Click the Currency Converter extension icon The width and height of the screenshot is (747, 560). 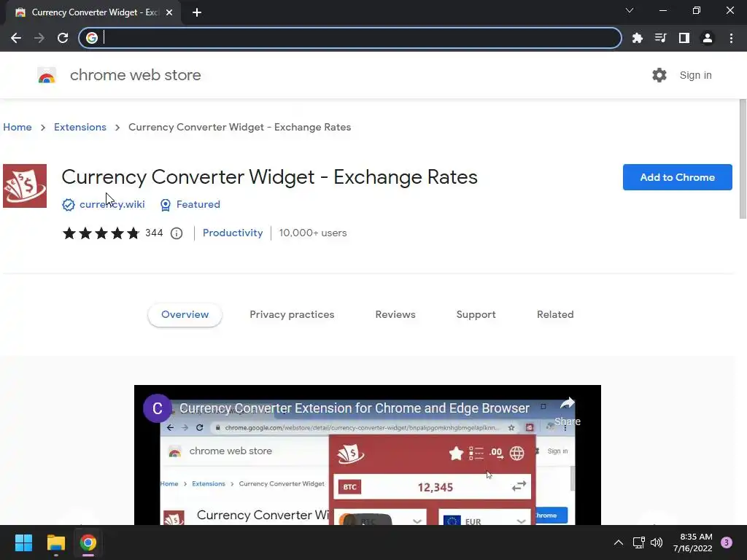(x=25, y=186)
